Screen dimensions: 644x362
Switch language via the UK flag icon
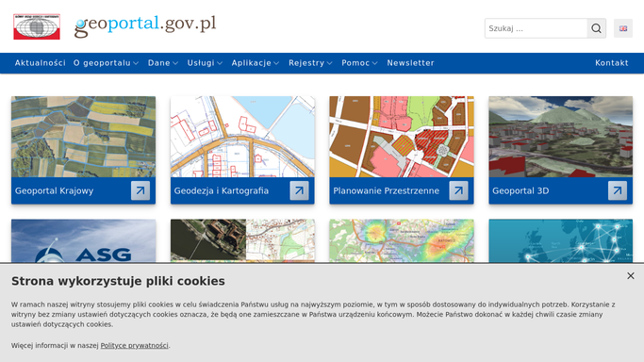623,28
